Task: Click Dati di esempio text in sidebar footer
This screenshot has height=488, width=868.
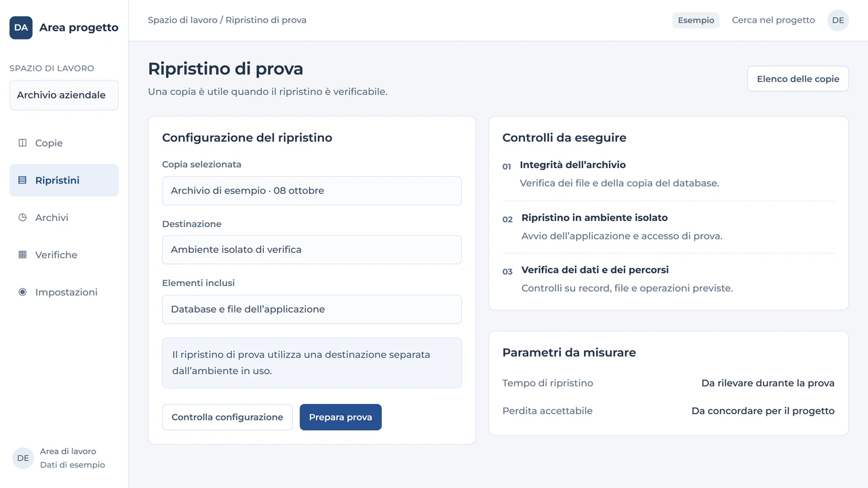Action: point(73,465)
